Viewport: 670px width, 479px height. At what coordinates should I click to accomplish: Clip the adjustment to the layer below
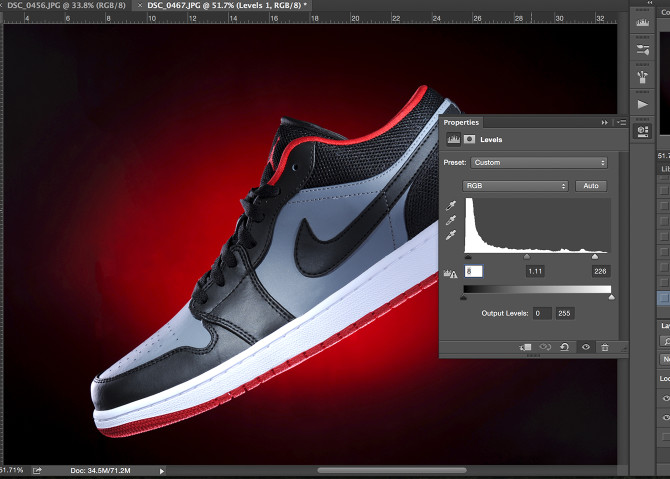[525, 347]
